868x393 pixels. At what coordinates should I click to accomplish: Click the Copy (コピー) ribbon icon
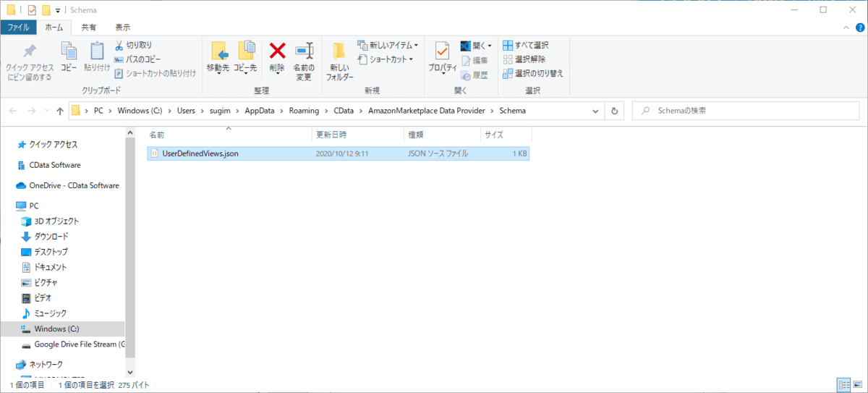[69, 51]
